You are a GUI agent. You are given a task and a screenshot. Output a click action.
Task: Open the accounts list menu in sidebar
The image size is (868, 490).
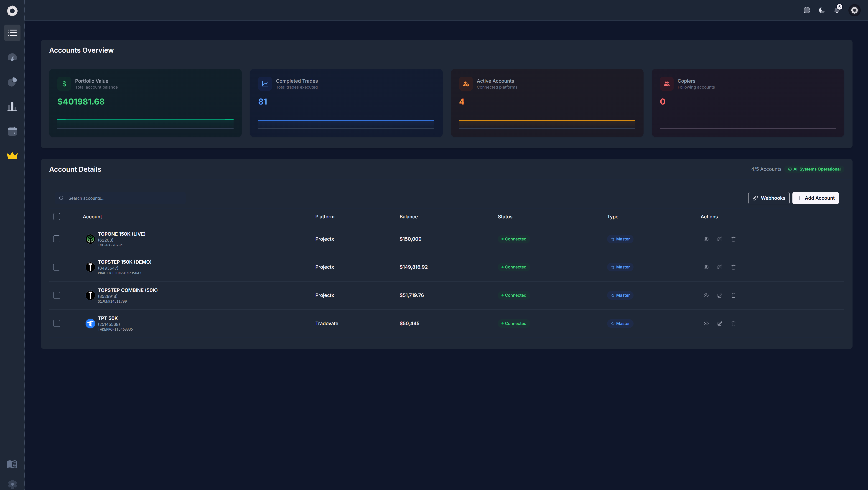click(x=12, y=33)
